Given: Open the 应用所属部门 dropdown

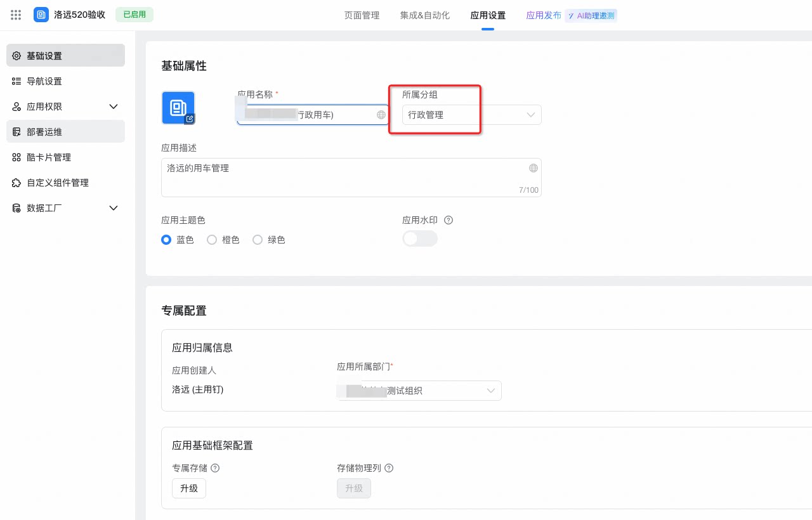Looking at the screenshot, I should (x=419, y=391).
